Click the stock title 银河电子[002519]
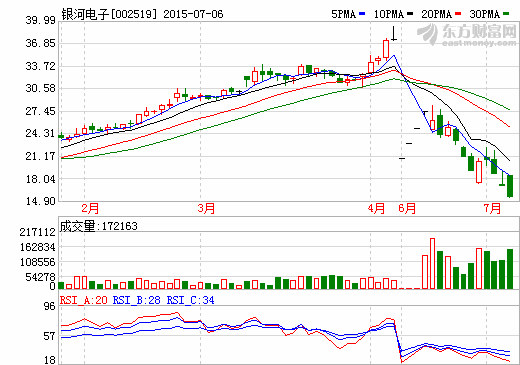Image resolution: width=520 pixels, height=365 pixels. pos(109,14)
